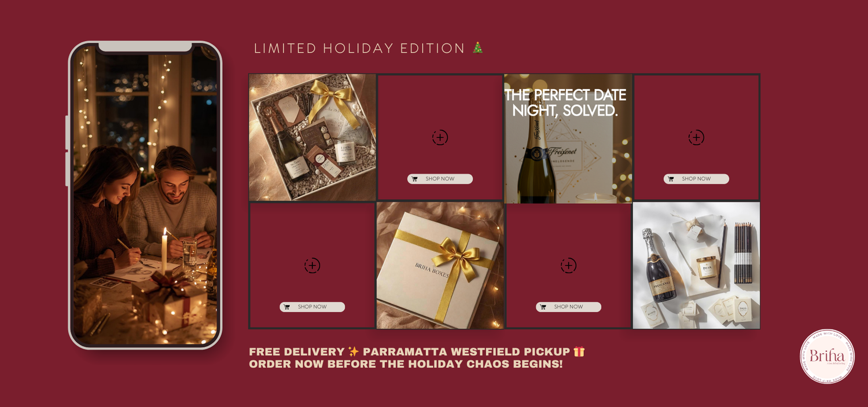Open 'The Perfect Date Night, Solved' image
This screenshot has width=868, height=407.
tap(568, 138)
